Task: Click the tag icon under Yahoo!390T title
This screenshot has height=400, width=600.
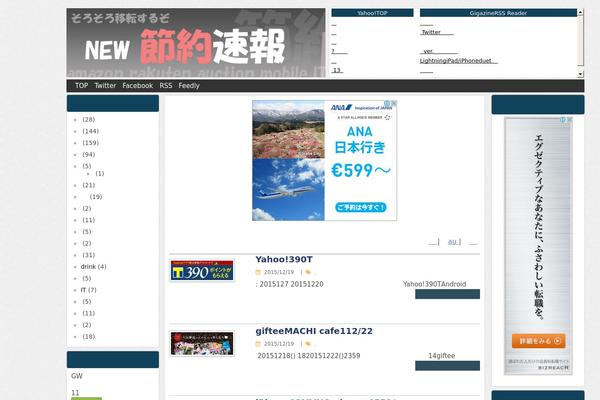Action: point(308,272)
